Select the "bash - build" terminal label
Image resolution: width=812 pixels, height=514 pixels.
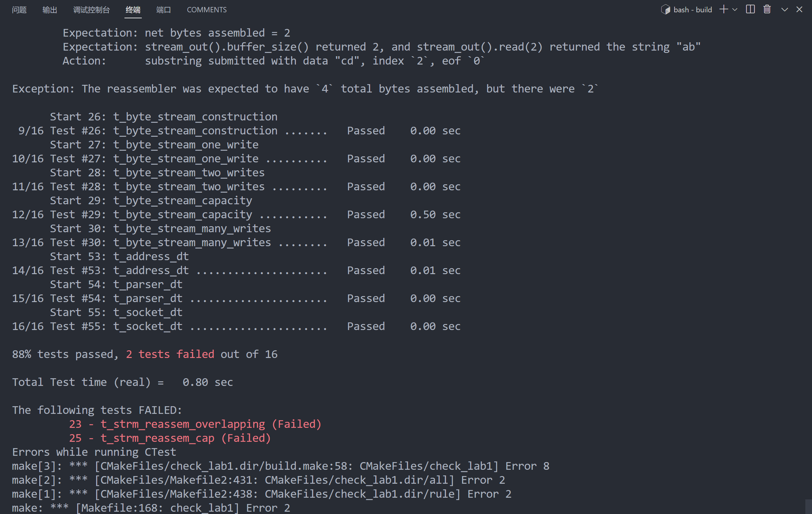tap(692, 9)
